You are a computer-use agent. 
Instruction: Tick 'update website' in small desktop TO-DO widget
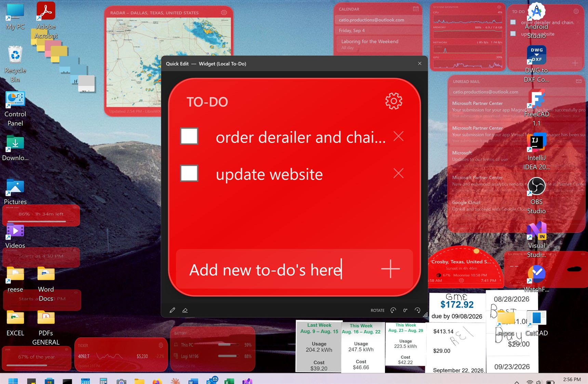(x=513, y=34)
